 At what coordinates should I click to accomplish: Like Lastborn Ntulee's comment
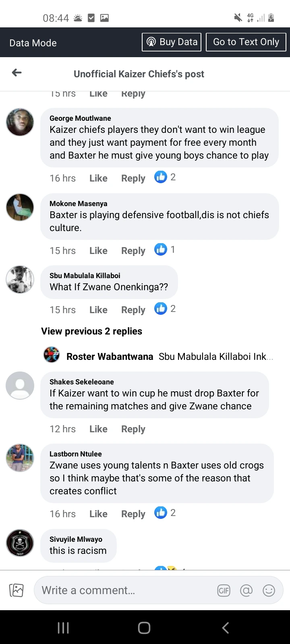pos(98,514)
